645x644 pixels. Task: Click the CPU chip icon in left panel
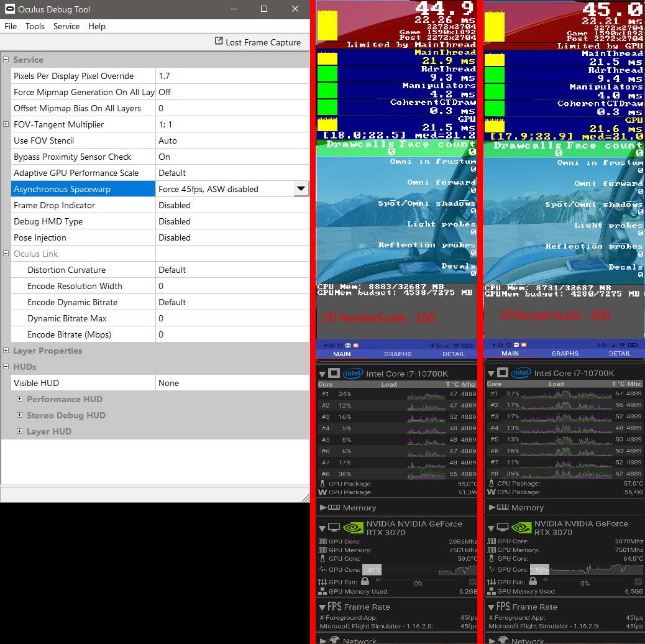pyautogui.click(x=334, y=373)
